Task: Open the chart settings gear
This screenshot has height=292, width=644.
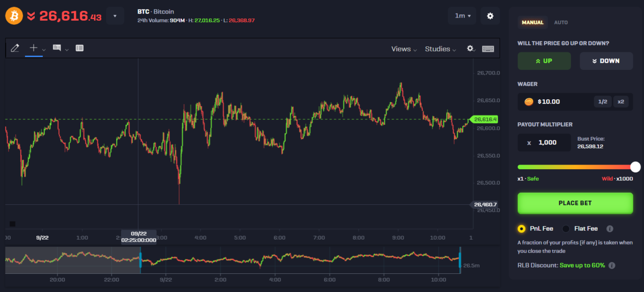Action: point(470,48)
